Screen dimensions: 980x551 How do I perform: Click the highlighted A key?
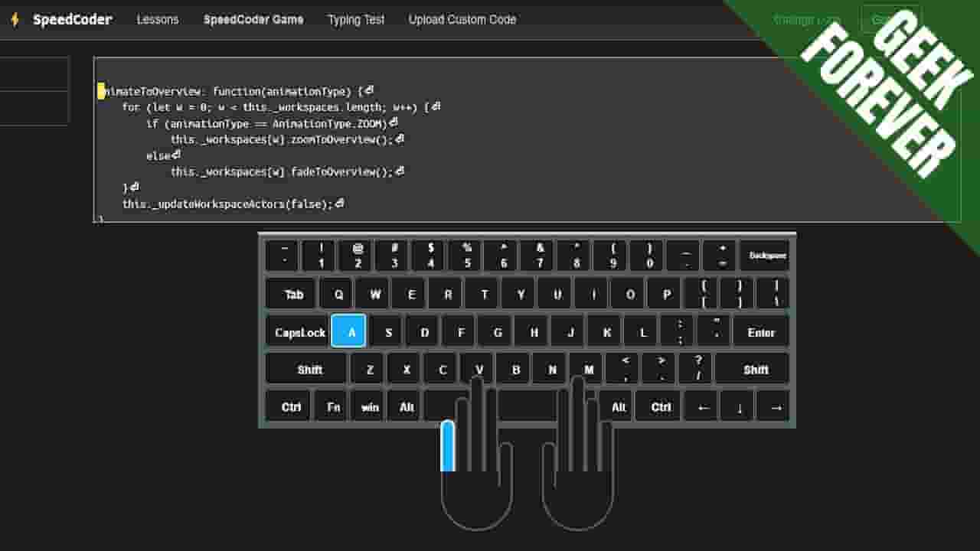coord(348,331)
